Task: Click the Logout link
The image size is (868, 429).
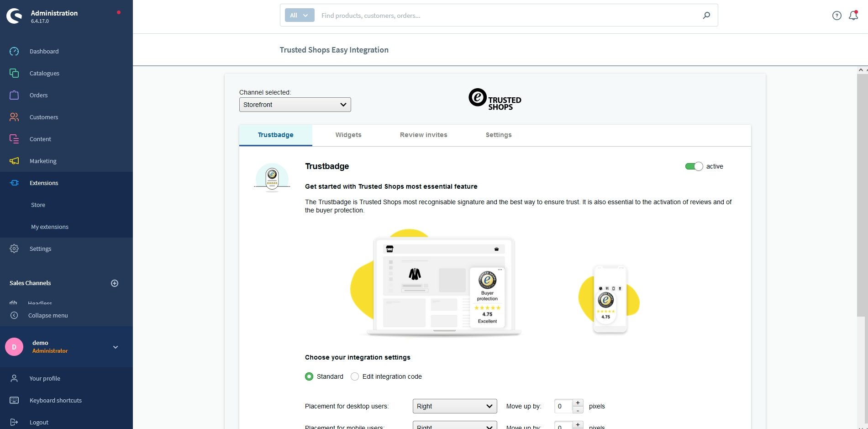Action: point(39,422)
